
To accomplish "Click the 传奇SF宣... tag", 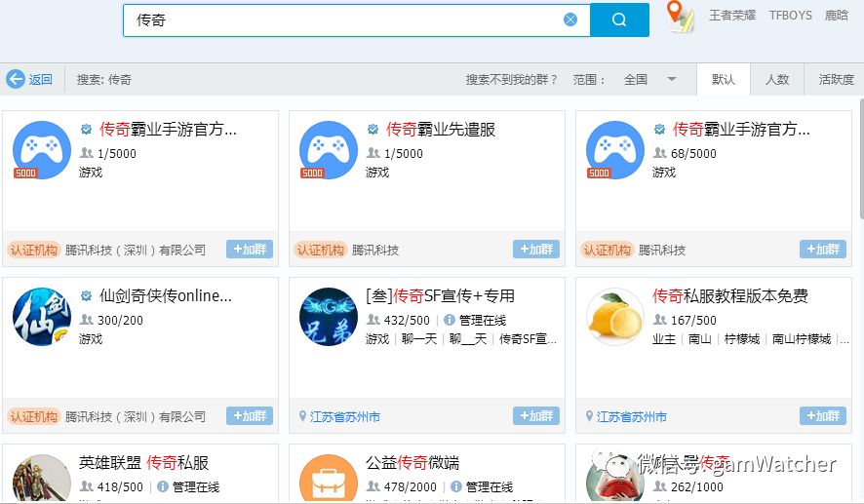I will [528, 338].
